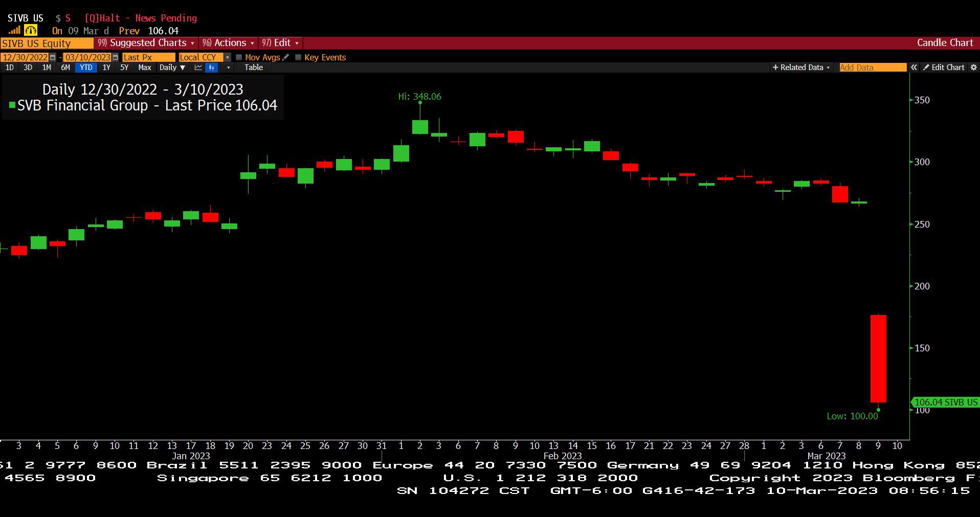
Task: Click the start date field 12/30/2022
Action: click(x=25, y=57)
